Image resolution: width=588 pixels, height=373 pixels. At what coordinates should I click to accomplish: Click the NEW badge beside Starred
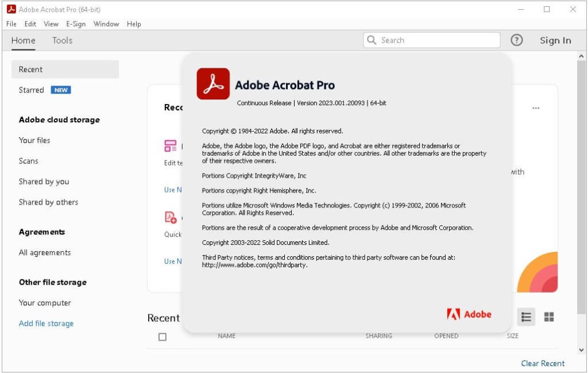(x=61, y=90)
